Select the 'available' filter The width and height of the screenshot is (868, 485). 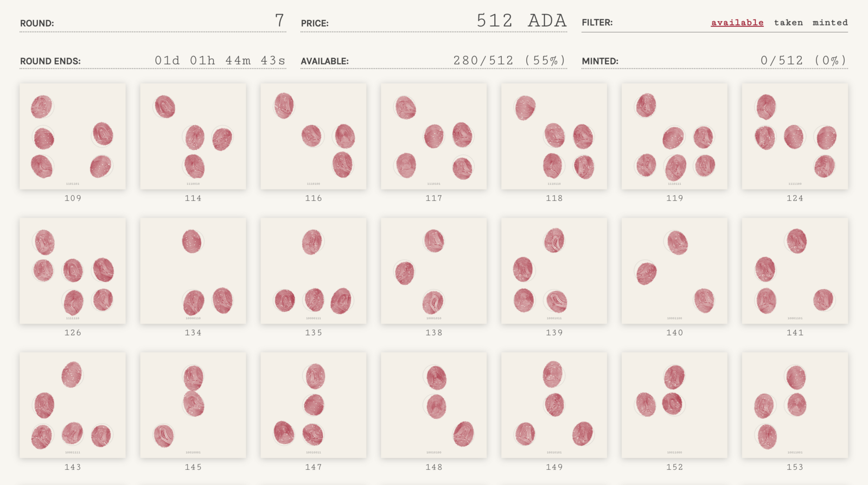(737, 23)
